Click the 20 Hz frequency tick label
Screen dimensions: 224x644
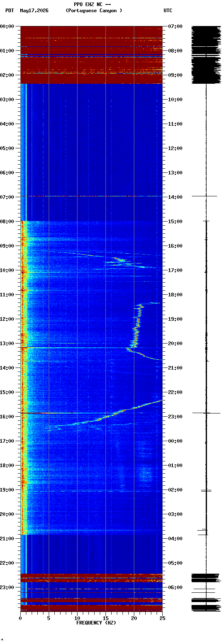134,618
